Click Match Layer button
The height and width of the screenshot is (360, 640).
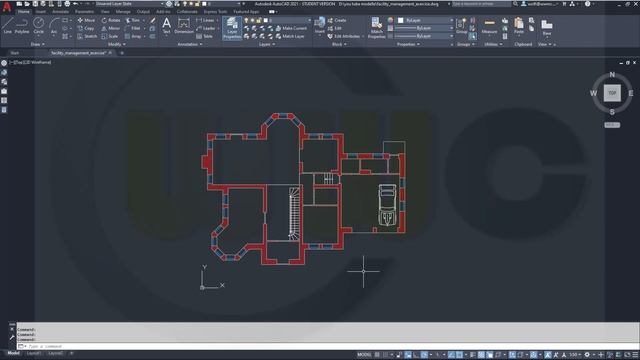pyautogui.click(x=290, y=36)
